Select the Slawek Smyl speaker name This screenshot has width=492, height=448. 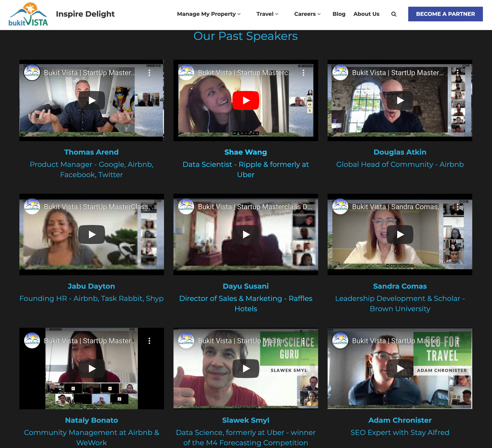coord(246,421)
